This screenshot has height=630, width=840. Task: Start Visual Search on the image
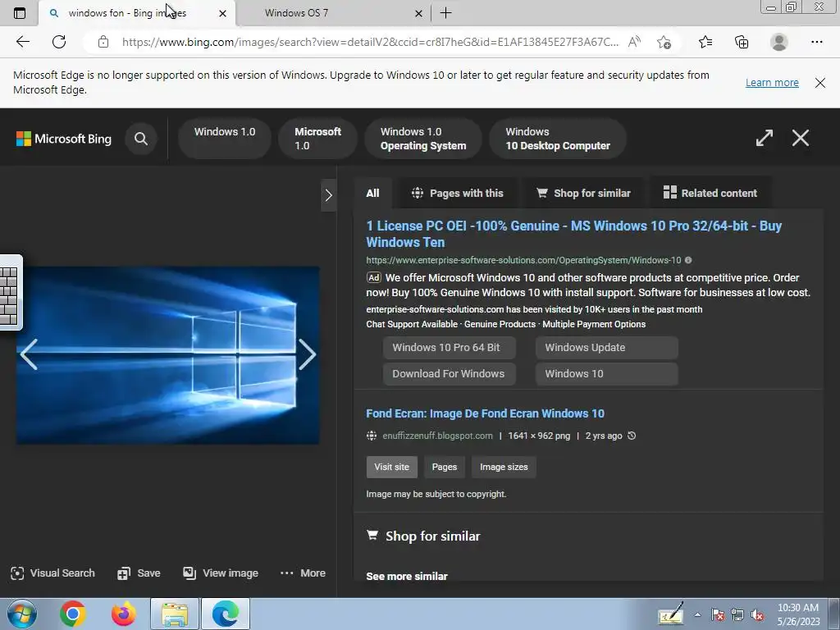pos(52,573)
